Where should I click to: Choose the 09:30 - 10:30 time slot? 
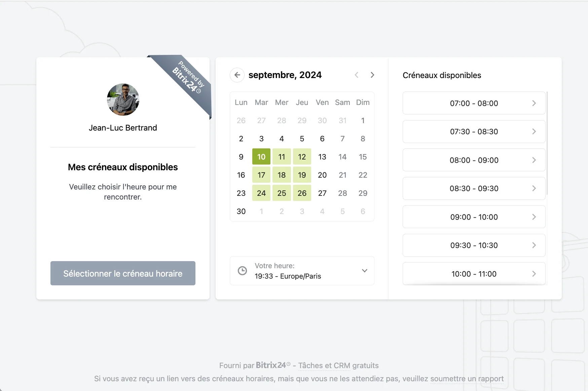[474, 245]
